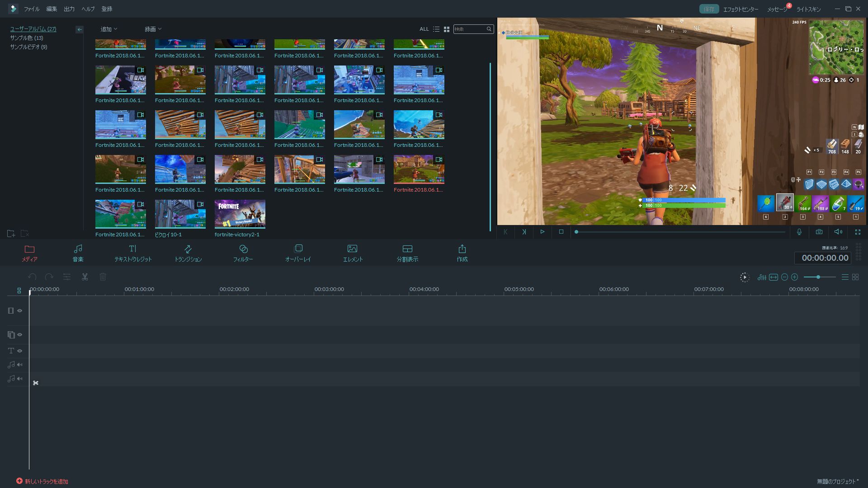Click the add new folder icon

pyautogui.click(x=11, y=234)
